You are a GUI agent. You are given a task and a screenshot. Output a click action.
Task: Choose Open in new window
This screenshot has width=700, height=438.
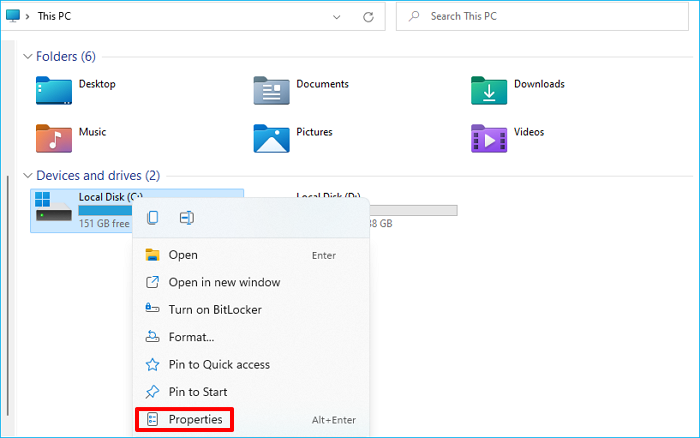coord(224,282)
